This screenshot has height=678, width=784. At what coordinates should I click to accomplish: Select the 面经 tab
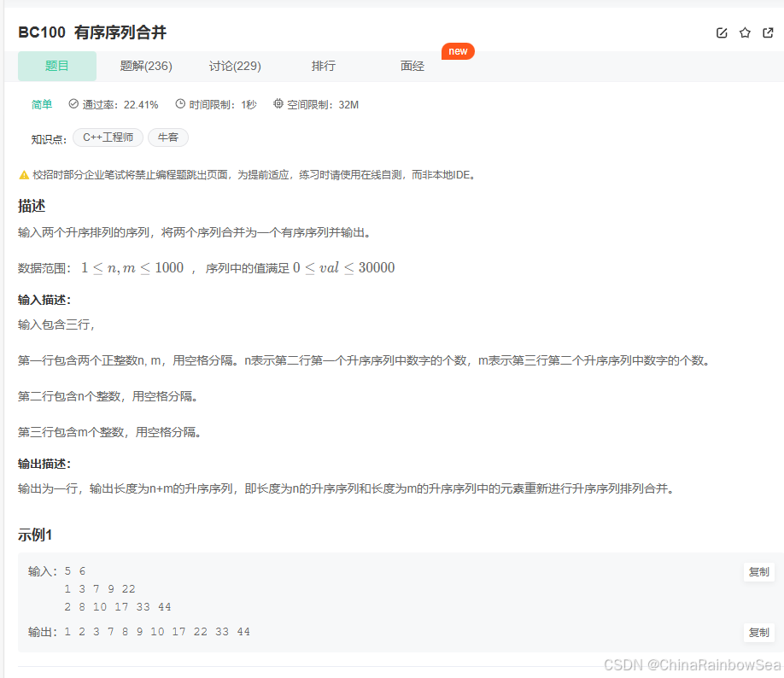tap(412, 66)
